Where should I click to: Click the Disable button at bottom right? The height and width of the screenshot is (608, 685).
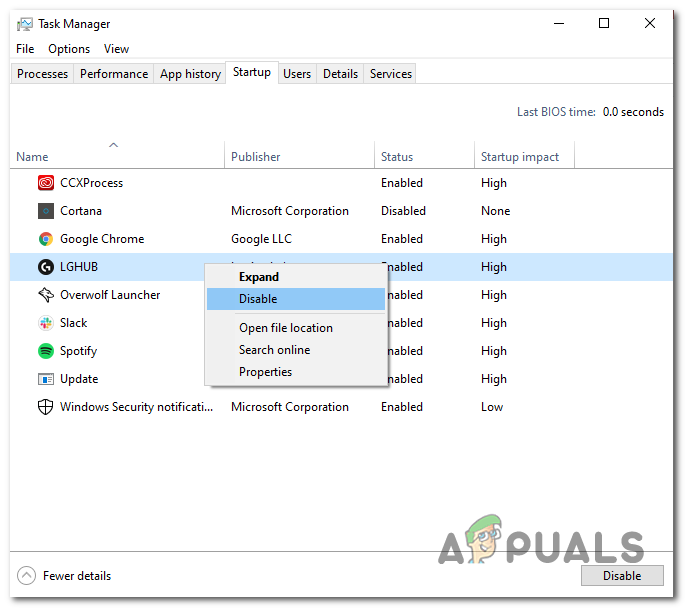click(622, 576)
